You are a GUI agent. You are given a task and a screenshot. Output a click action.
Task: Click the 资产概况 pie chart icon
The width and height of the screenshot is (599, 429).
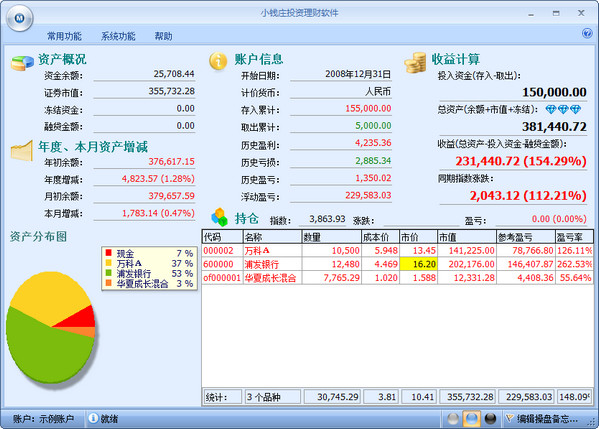[x=22, y=63]
